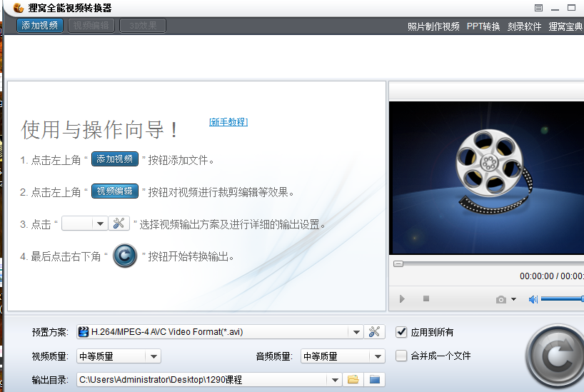The height and width of the screenshot is (392, 584).
Task: Open the 音频质量 dropdown
Action: (x=343, y=356)
